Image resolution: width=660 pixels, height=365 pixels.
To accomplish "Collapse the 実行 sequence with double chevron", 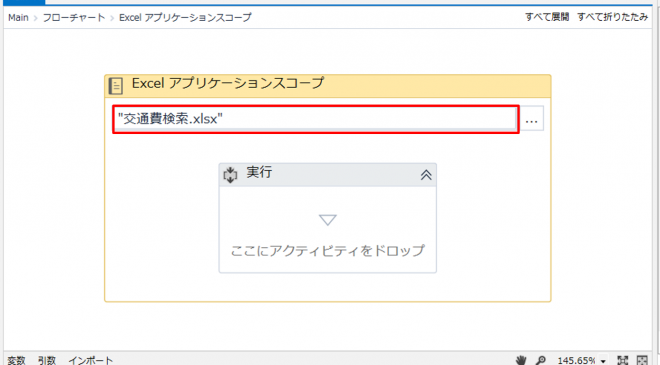I will (426, 175).
